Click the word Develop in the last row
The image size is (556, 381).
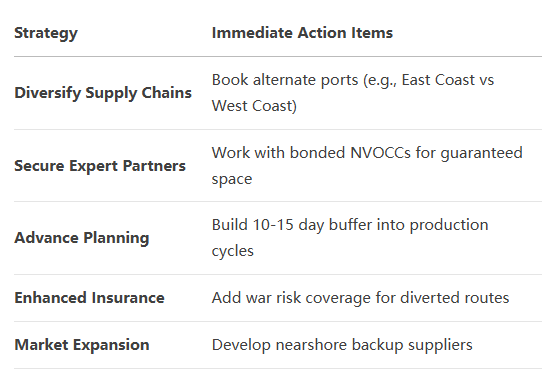[241, 345]
